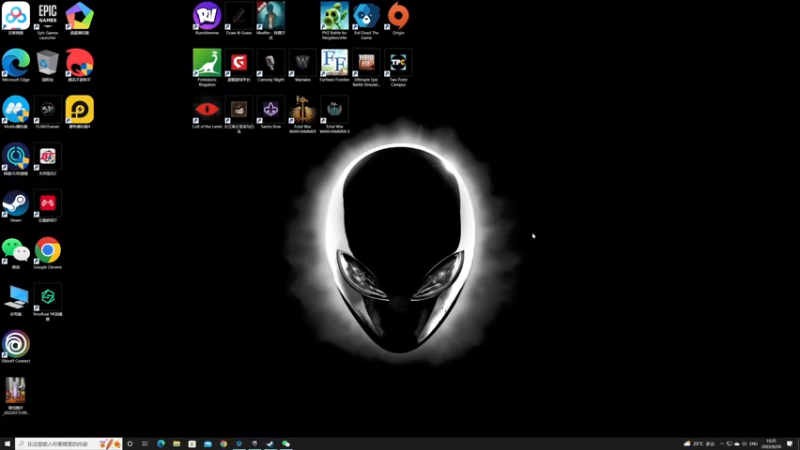This screenshot has height=450, width=800.
Task: Switch to WeChat on the taskbar
Action: (286, 444)
